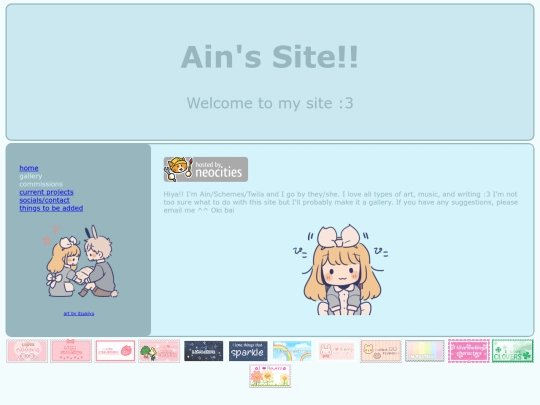This screenshot has width=540, height=405.
Task: Click the I love rainbows stamp
Action: click(x=292, y=351)
